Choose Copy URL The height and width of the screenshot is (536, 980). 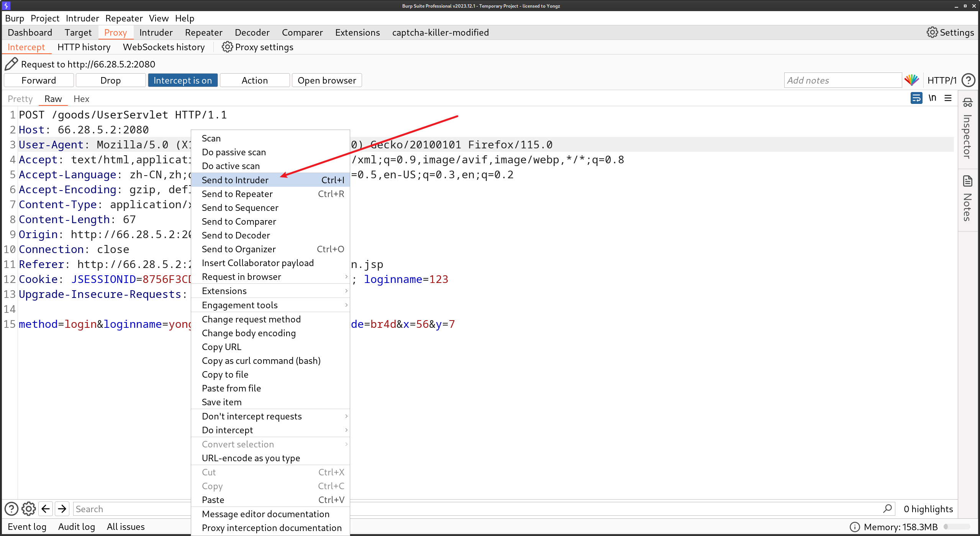[270, 347]
